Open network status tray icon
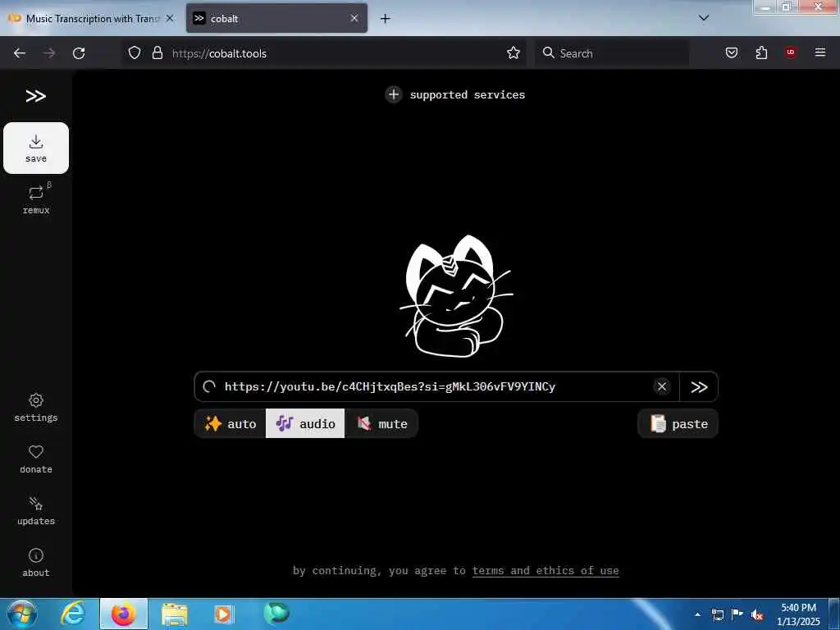 pos(717,614)
